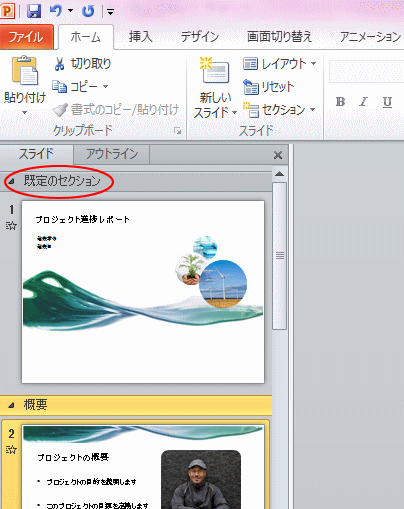Click 書式のコピー/貼り付け format painter
The height and width of the screenshot is (509, 404).
pyautogui.click(x=116, y=110)
